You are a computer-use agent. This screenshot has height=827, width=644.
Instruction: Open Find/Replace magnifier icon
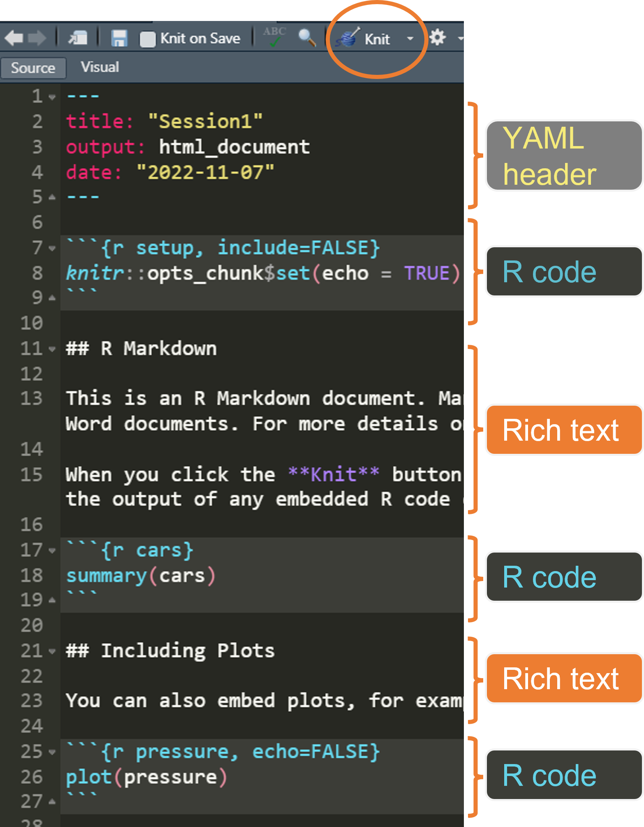(307, 38)
